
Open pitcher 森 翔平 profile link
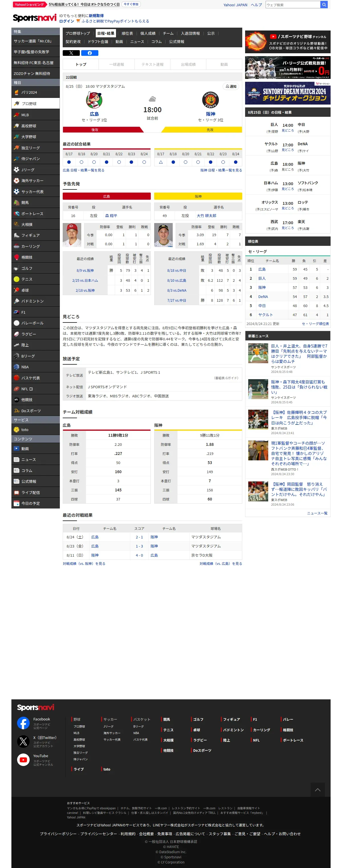[111, 216]
